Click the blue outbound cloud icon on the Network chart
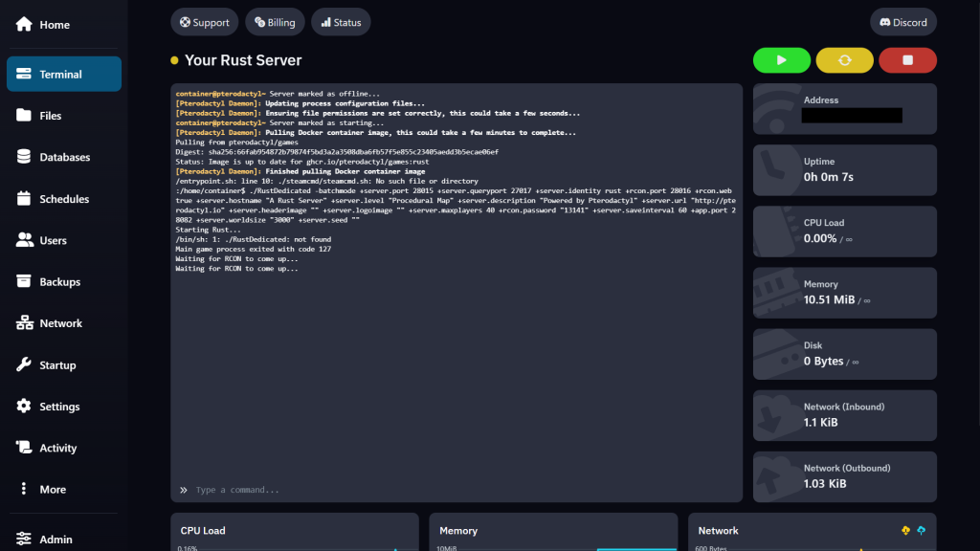The width and height of the screenshot is (980, 551). (921, 530)
